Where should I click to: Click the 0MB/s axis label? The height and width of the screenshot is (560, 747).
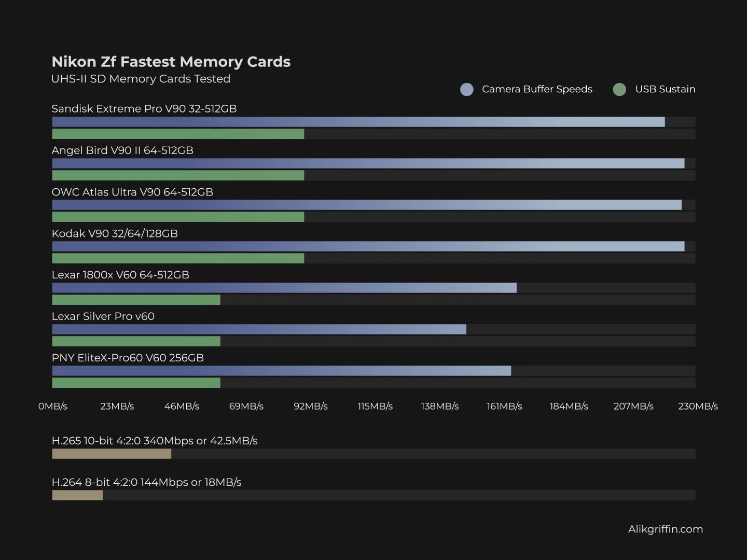pyautogui.click(x=53, y=406)
